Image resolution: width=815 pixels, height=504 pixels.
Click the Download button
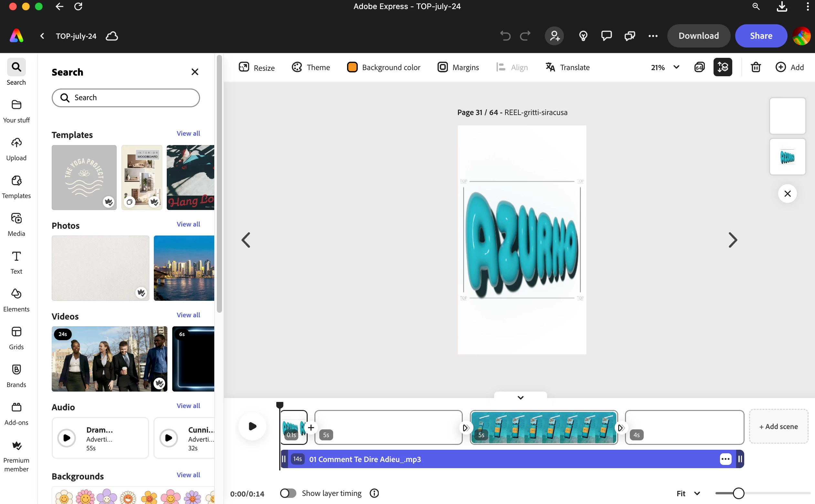[698, 36]
